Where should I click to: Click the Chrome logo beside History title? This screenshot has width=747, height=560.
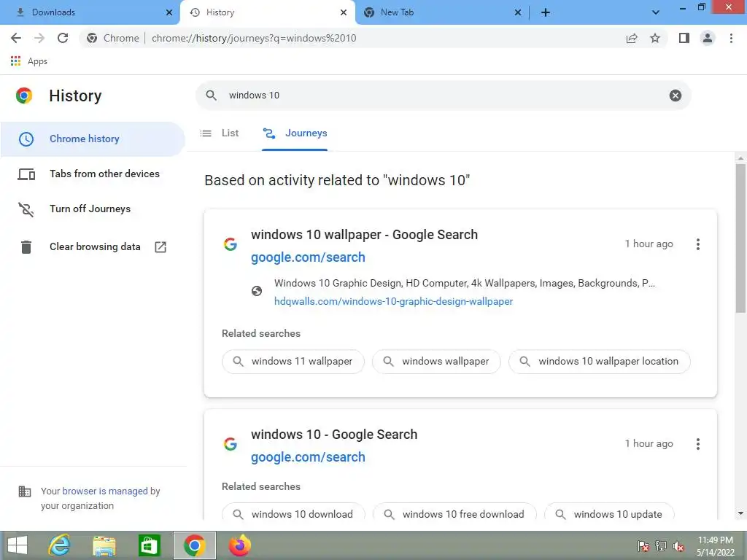click(24, 96)
